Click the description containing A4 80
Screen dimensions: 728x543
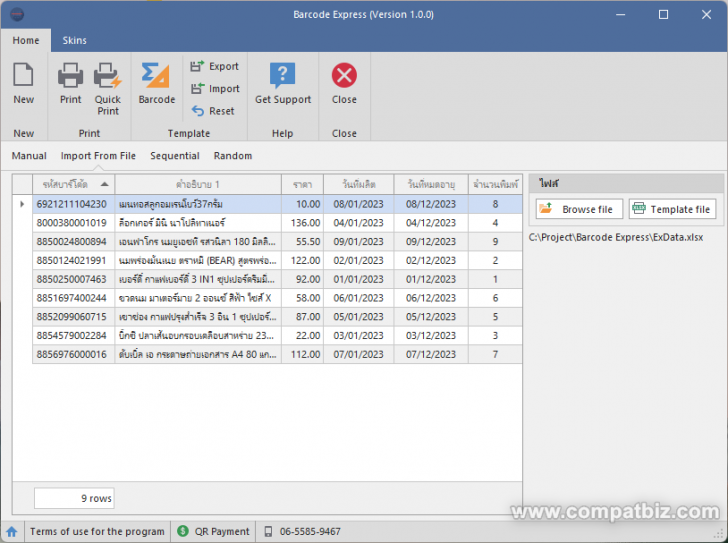click(x=198, y=355)
